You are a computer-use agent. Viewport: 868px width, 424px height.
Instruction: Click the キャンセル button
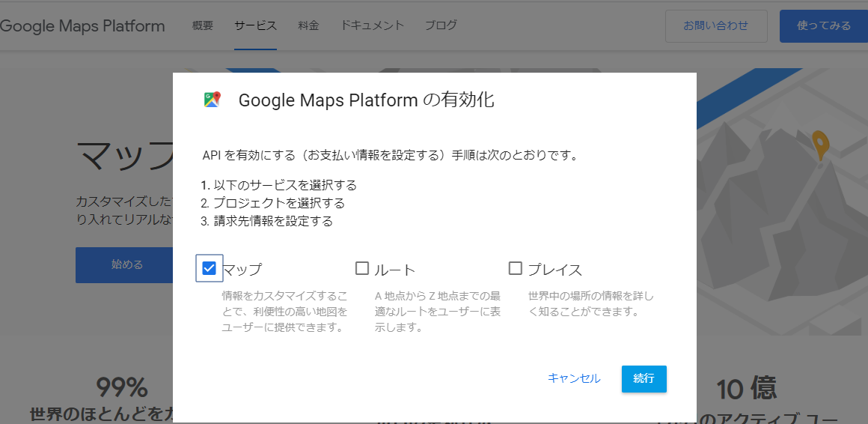point(574,378)
